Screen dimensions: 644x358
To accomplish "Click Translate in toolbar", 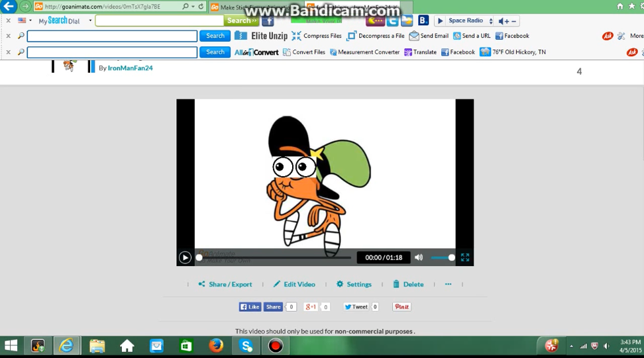I will coord(420,52).
